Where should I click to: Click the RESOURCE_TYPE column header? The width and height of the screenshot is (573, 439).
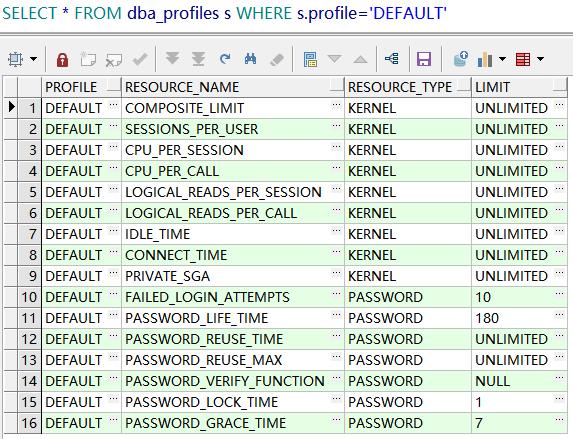coord(408,87)
